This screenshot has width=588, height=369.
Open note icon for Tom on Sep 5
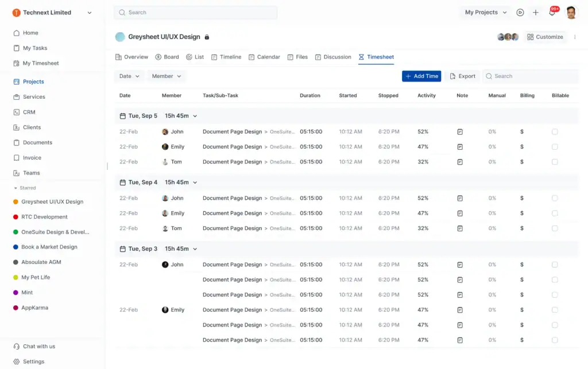pyautogui.click(x=460, y=162)
